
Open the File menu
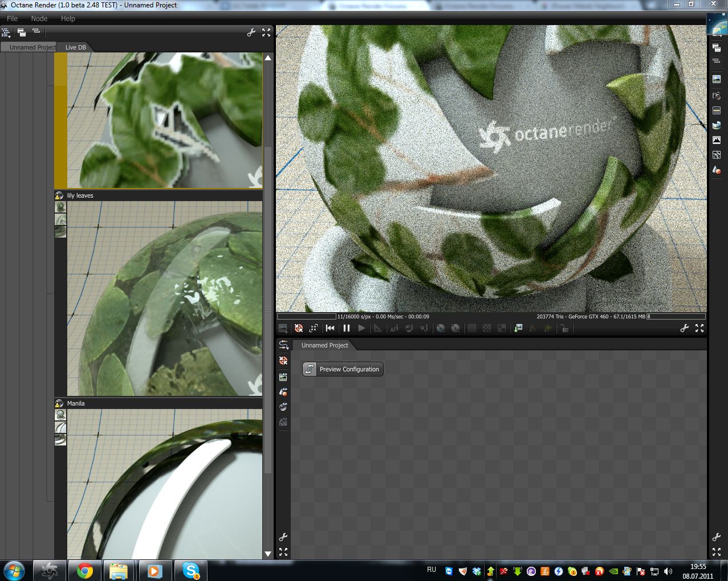(x=12, y=18)
